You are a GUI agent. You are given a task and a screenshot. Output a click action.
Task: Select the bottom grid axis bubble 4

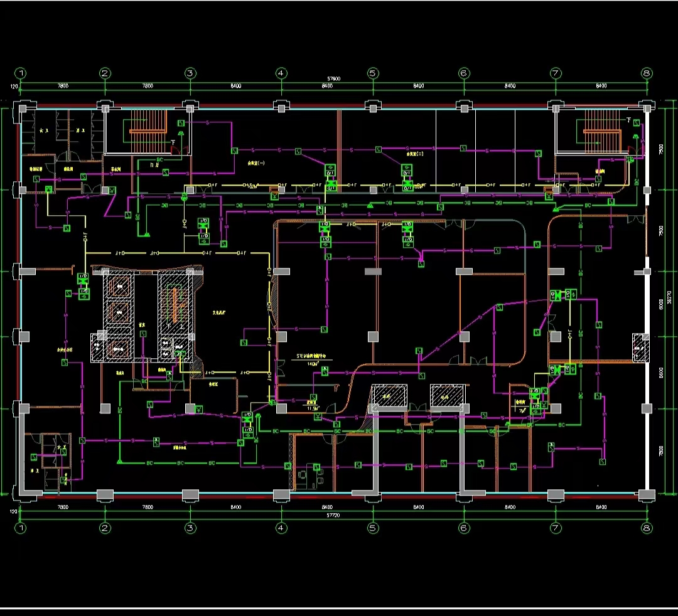point(281,528)
